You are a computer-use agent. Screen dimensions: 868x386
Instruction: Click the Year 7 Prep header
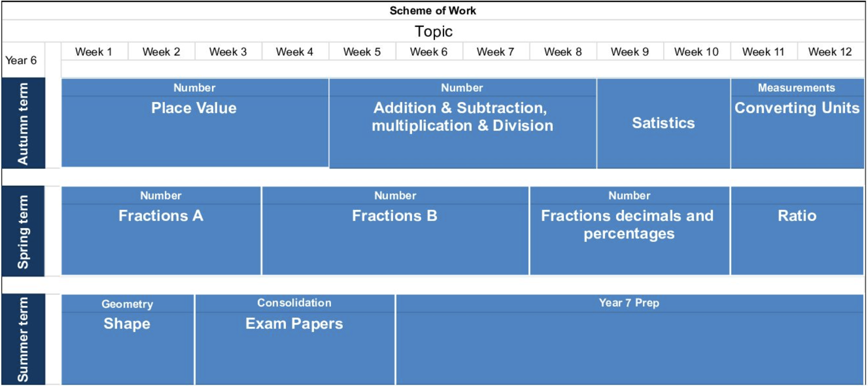(629, 303)
